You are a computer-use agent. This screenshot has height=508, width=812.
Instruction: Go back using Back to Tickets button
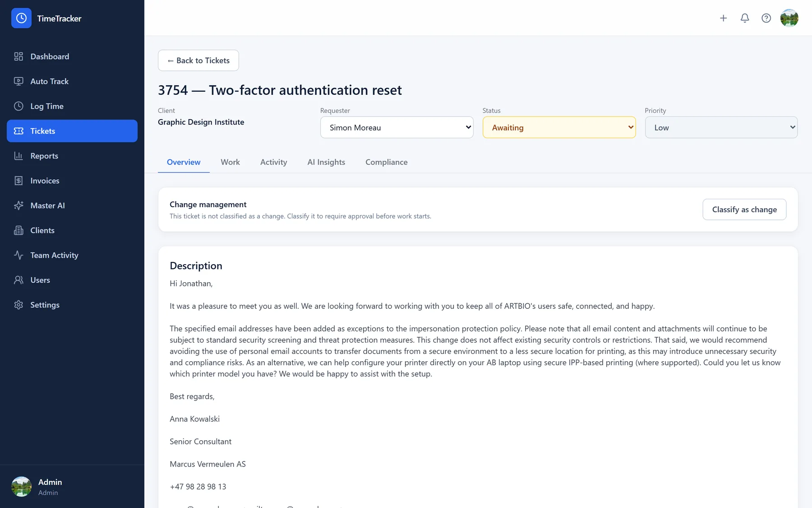198,61
